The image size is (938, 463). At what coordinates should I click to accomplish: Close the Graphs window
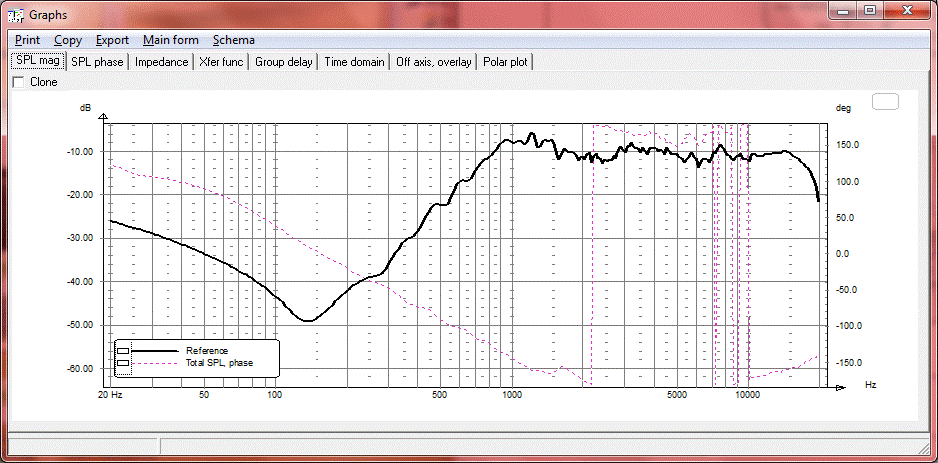(908, 10)
